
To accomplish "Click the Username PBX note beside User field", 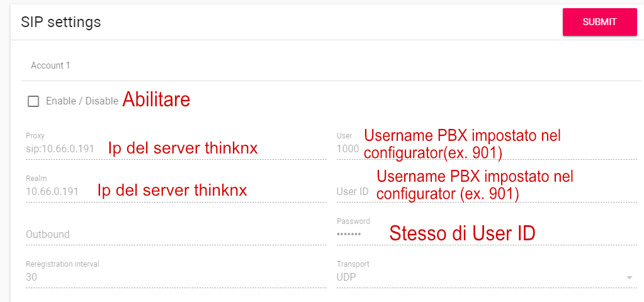I will tap(462, 143).
